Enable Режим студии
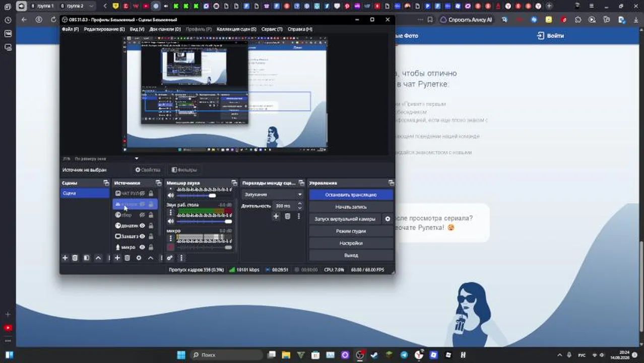 pos(351,231)
